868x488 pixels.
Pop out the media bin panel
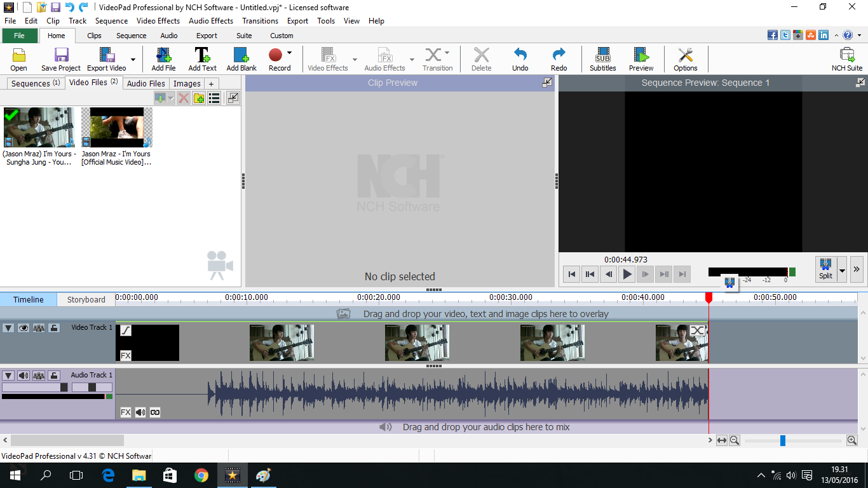233,98
